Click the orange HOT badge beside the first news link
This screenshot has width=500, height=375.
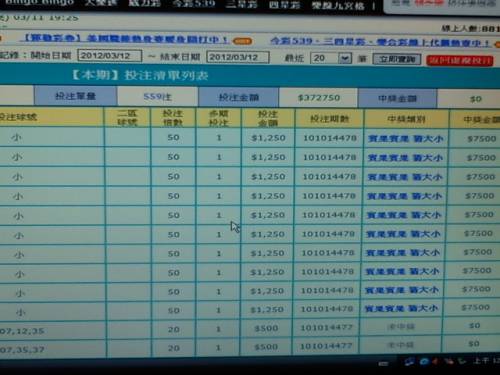tap(242, 41)
